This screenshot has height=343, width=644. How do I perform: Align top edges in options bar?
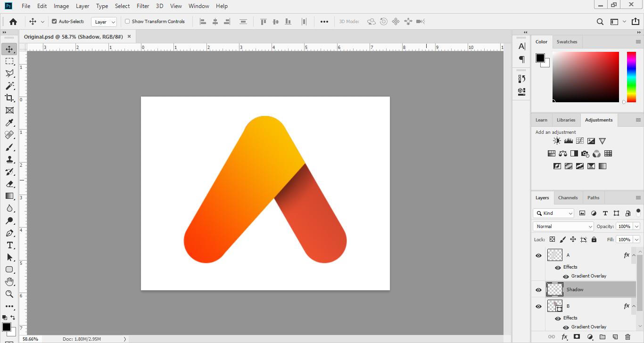264,22
